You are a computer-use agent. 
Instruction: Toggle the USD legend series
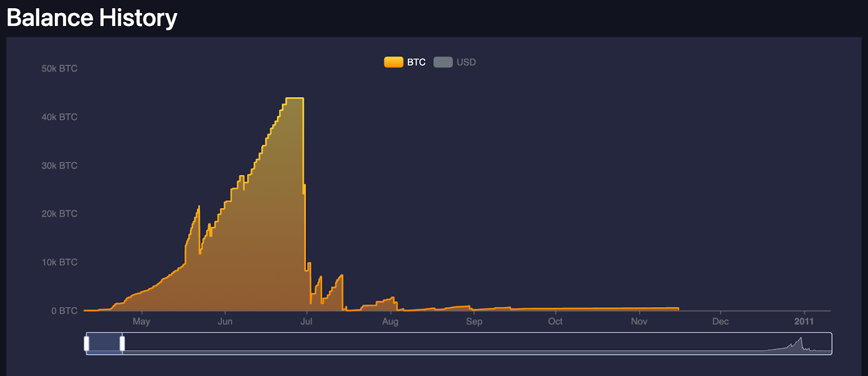[455, 62]
